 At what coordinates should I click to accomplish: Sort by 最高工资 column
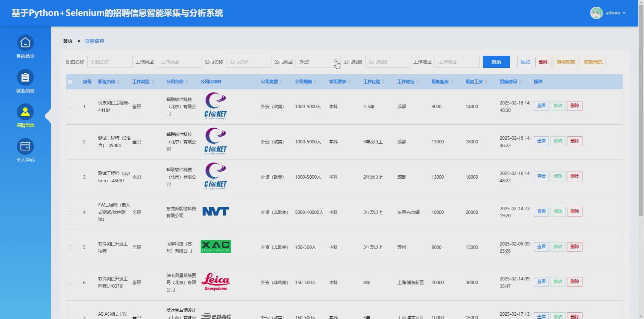(x=486, y=82)
